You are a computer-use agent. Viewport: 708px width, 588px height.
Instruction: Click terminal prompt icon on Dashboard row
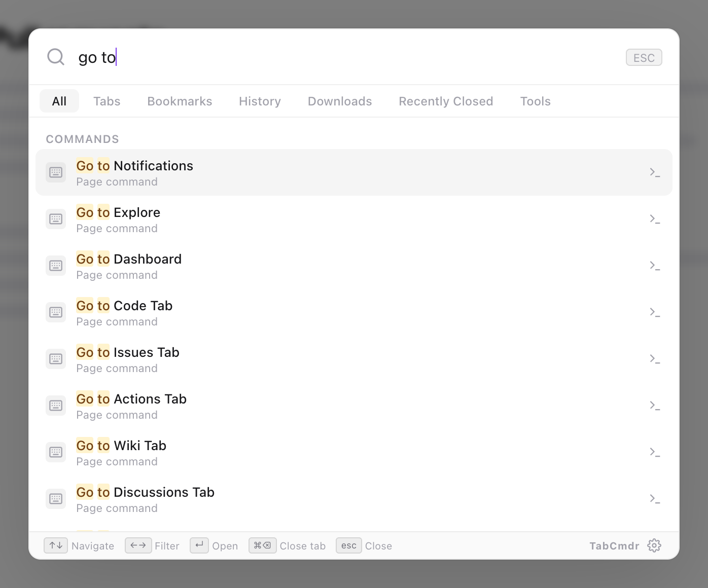655,266
